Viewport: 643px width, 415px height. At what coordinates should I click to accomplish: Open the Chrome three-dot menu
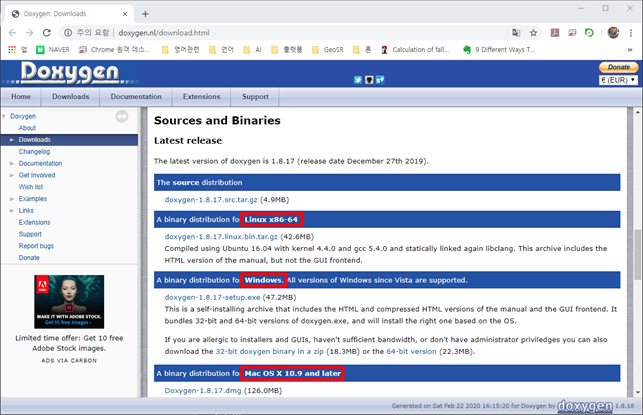pos(631,33)
